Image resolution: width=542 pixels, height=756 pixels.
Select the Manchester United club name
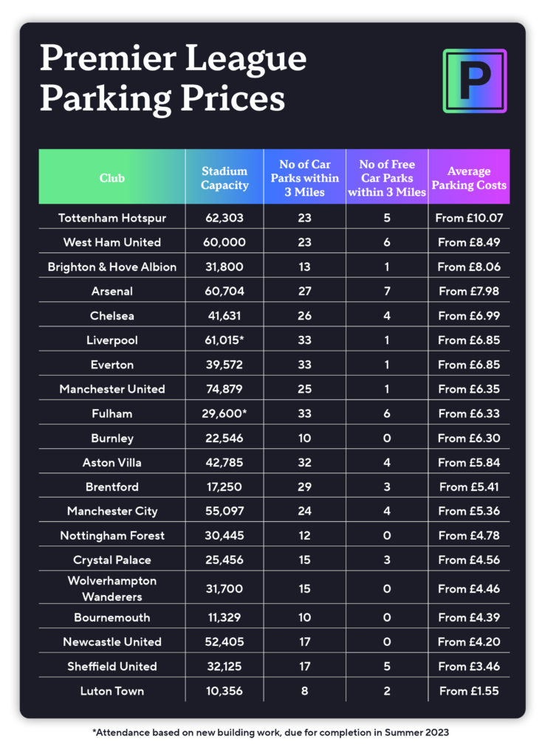click(x=112, y=389)
